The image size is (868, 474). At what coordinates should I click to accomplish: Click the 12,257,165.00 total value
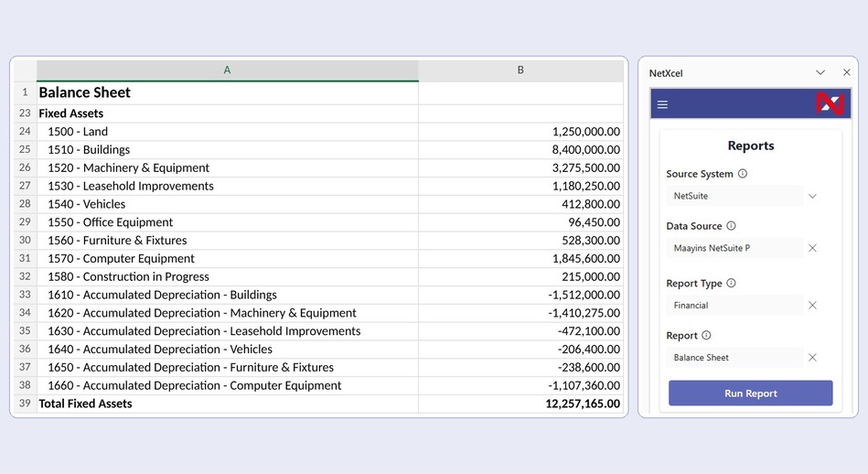(521, 404)
